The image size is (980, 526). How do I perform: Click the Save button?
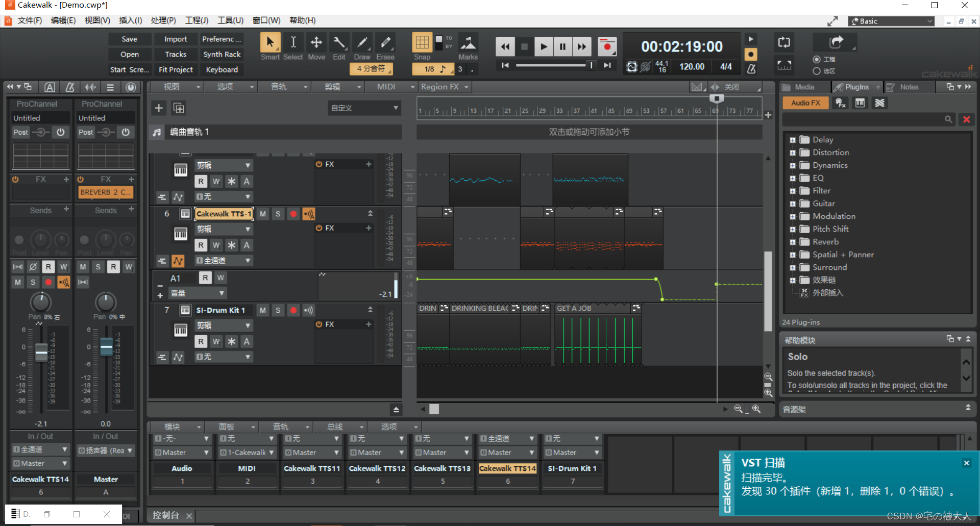point(130,39)
